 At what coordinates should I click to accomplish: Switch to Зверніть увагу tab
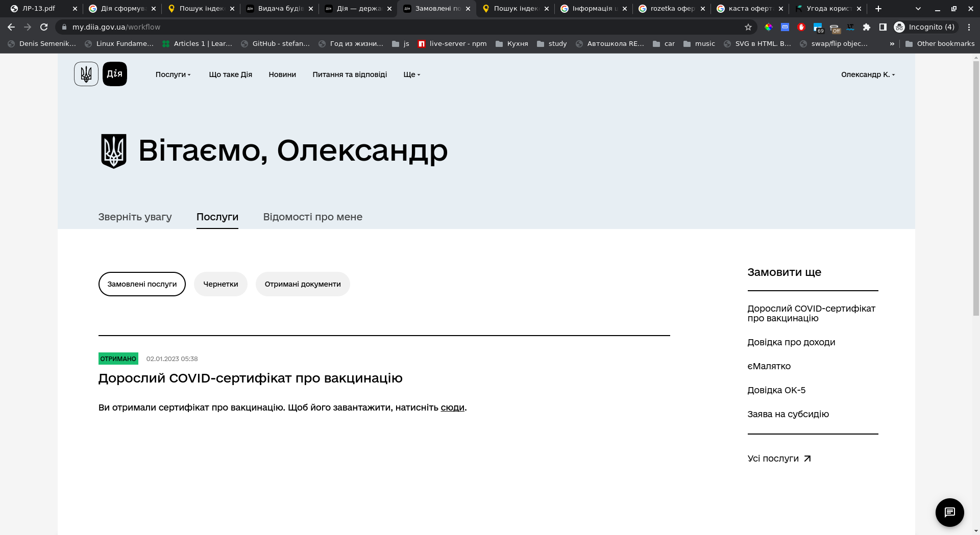coord(135,217)
